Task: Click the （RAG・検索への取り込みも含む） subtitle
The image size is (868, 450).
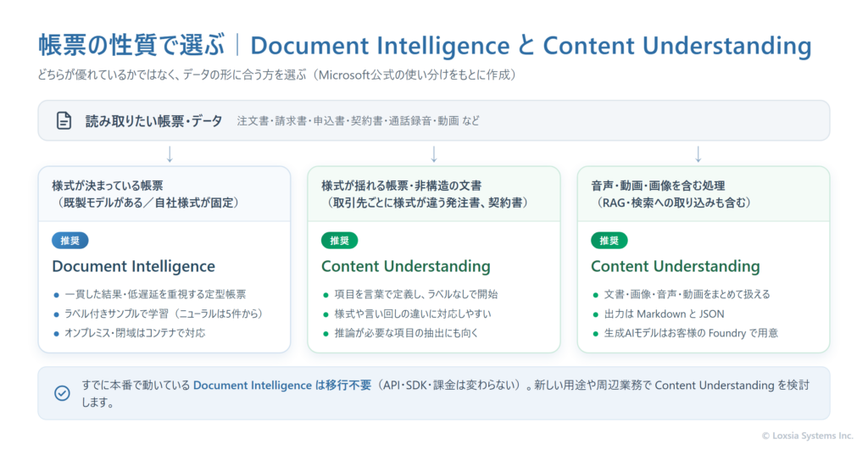Action: click(674, 203)
